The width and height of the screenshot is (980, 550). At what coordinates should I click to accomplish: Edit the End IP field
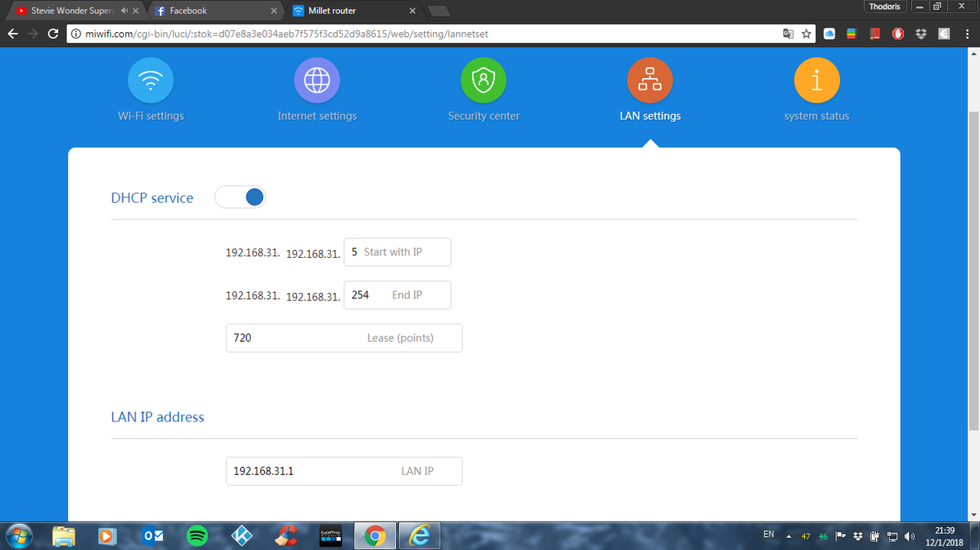point(397,295)
